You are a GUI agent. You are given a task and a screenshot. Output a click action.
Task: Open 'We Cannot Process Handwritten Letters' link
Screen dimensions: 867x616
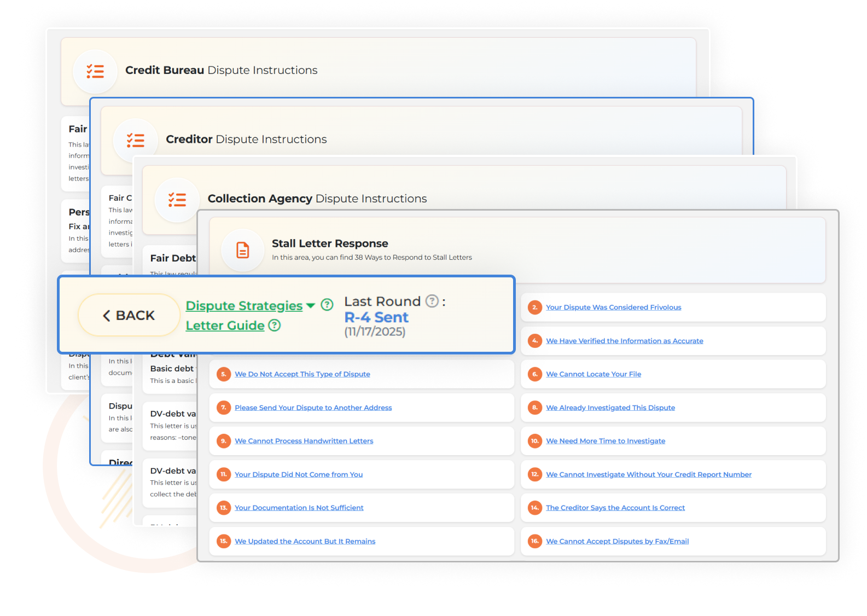[x=304, y=441]
